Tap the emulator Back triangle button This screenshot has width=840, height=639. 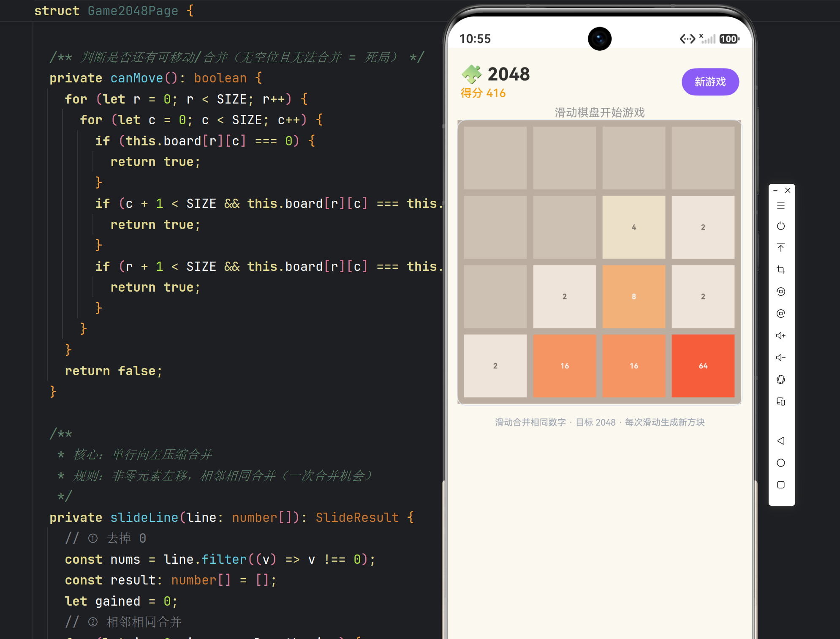click(781, 441)
